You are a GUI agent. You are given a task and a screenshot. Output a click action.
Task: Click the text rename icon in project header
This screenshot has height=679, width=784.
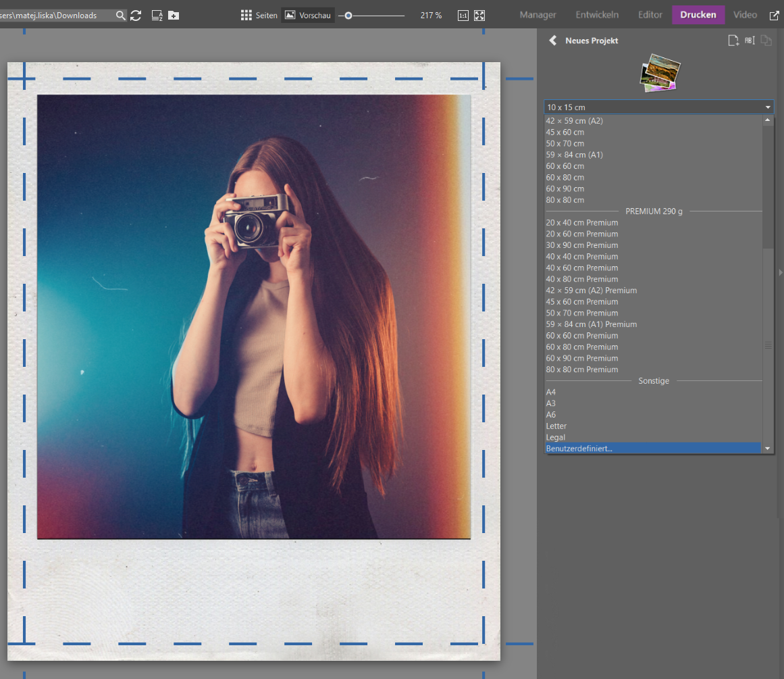750,41
